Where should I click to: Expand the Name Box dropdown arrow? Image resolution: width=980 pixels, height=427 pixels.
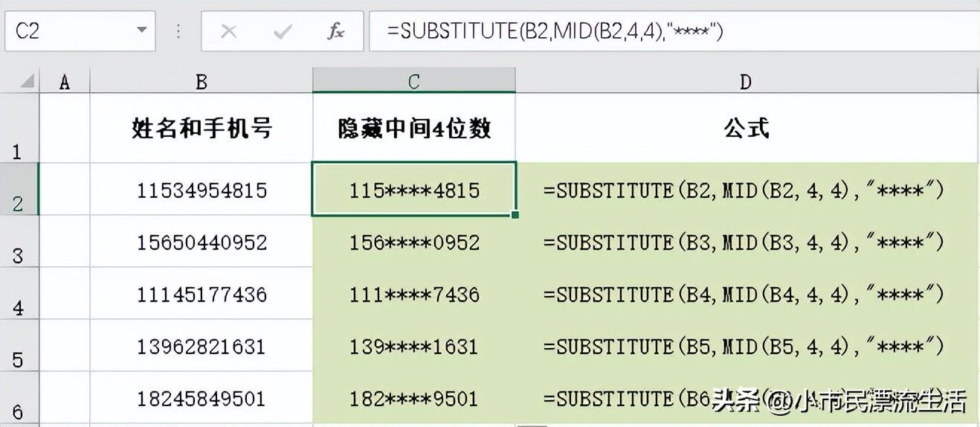point(141,31)
